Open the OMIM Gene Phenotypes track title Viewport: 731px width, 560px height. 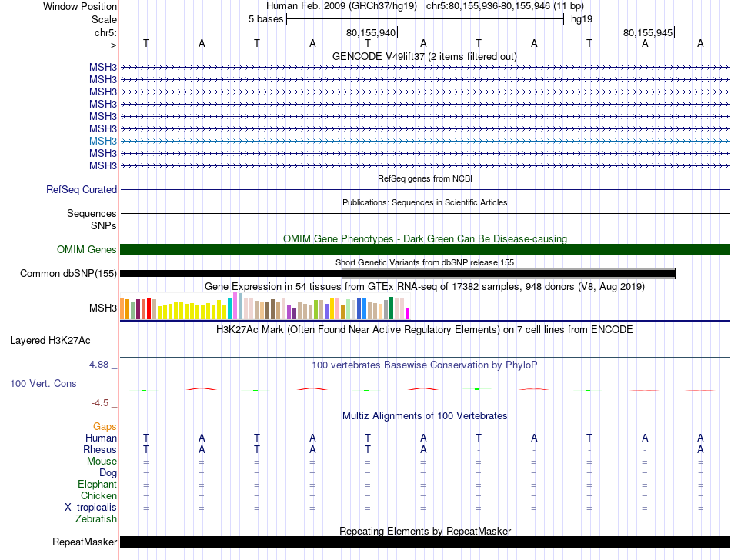[425, 238]
